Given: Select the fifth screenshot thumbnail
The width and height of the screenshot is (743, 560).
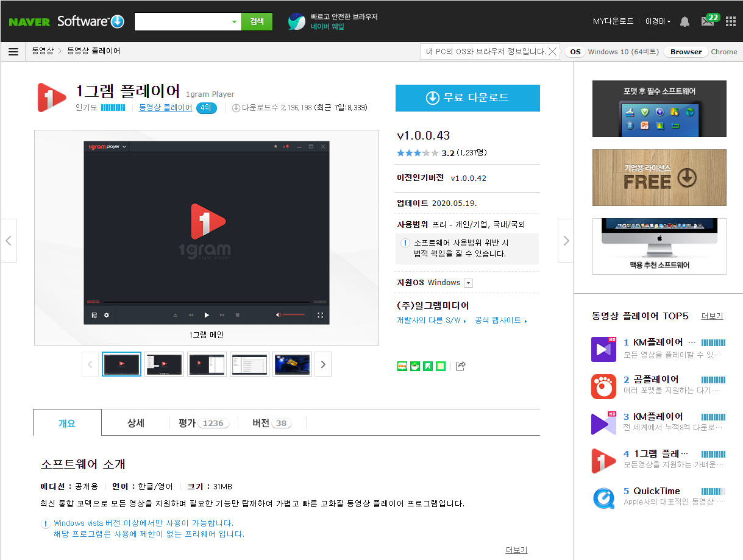Looking at the screenshot, I should click(x=292, y=364).
